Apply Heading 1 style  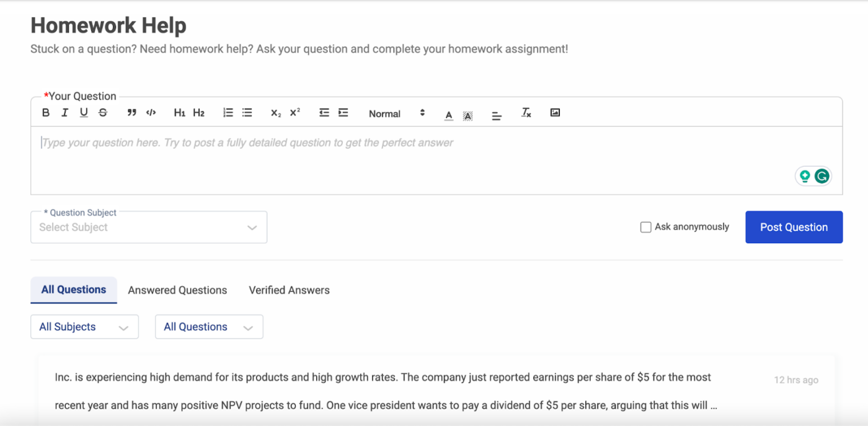tap(179, 113)
